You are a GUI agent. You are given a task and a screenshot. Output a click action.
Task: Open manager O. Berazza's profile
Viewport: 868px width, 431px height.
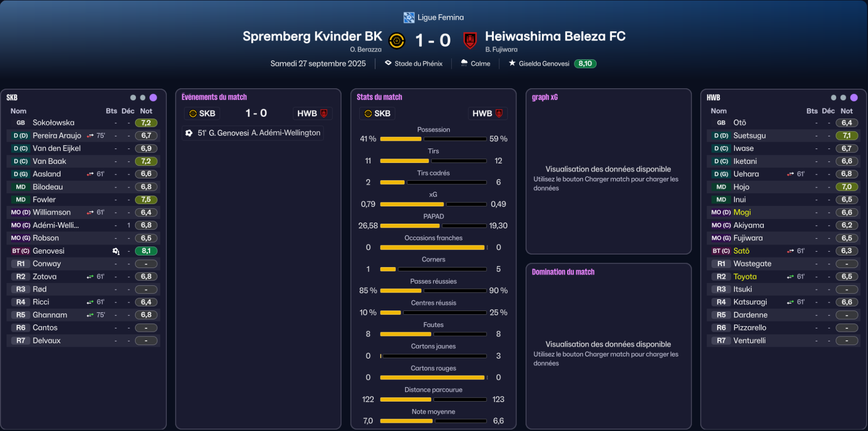pyautogui.click(x=366, y=50)
